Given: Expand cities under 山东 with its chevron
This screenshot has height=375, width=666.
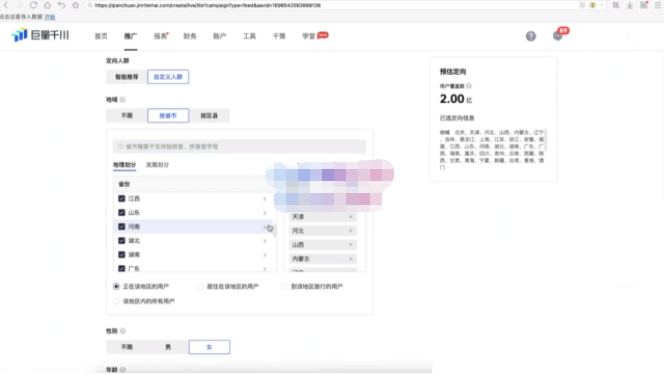Looking at the screenshot, I should click(x=265, y=213).
